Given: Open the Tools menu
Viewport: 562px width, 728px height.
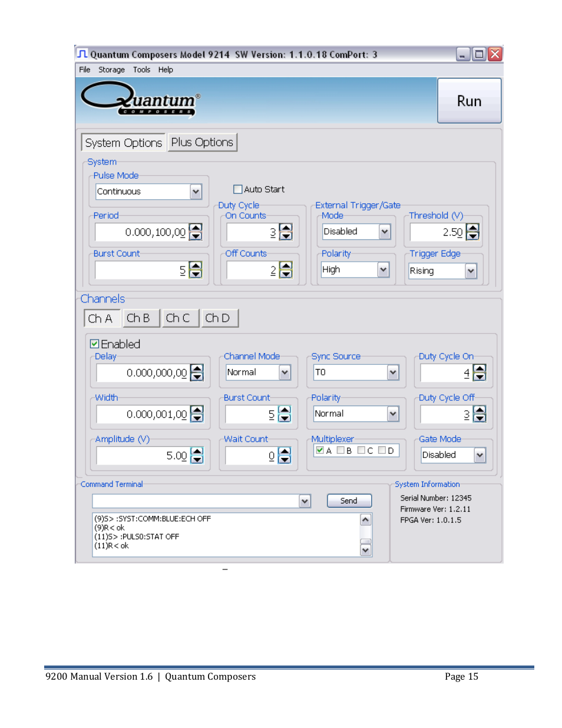Looking at the screenshot, I should pyautogui.click(x=141, y=70).
